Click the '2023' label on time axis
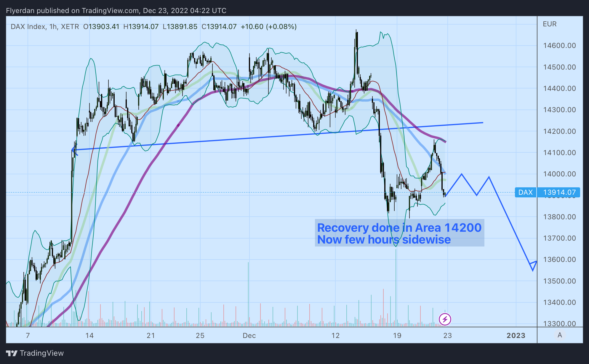589x364 pixels. 516,335
